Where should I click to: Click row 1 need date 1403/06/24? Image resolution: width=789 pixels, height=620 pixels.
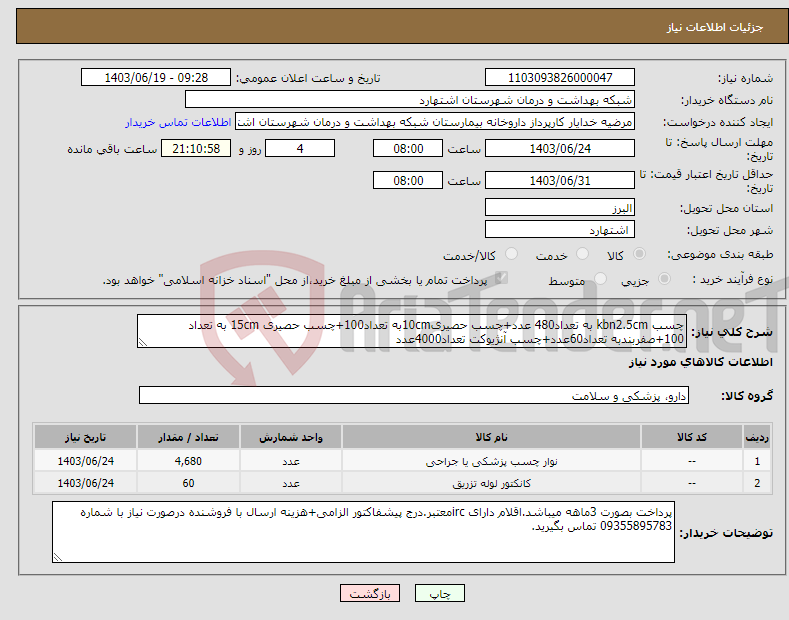pyautogui.click(x=86, y=461)
